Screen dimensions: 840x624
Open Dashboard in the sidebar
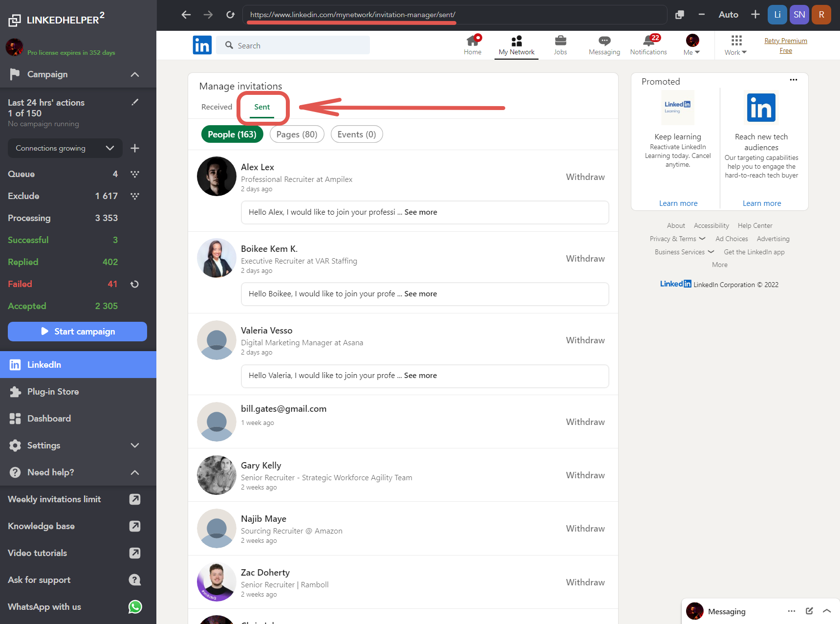(49, 419)
